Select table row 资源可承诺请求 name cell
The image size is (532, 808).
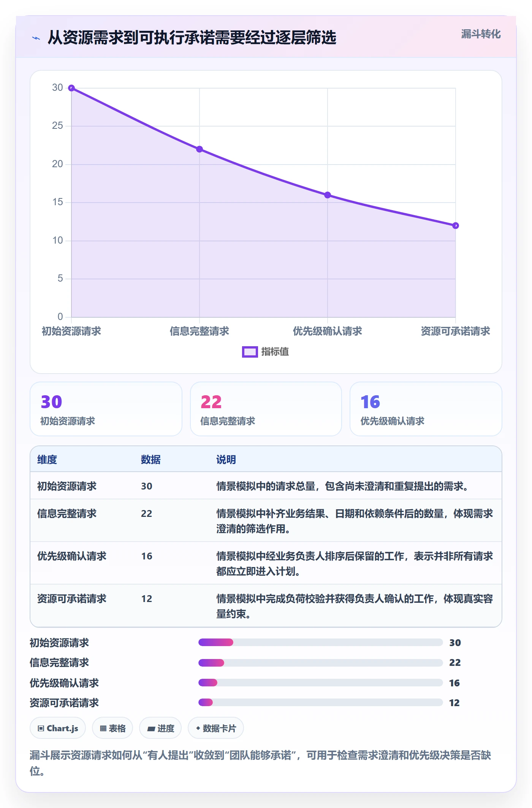click(72, 599)
